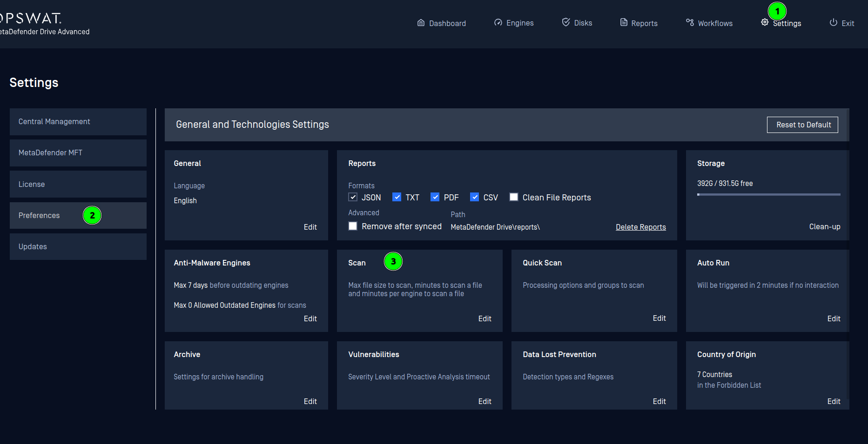Click the reports path MetaDefender Drive\reports\
868x444 pixels.
coord(495,227)
